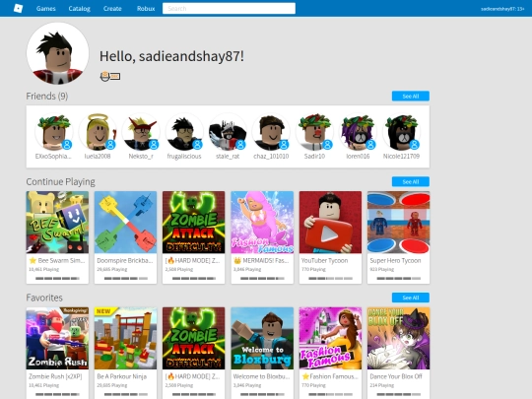Open YouTuber Tycoon game thumbnail
Screen dimensions: 532x399
click(x=330, y=223)
